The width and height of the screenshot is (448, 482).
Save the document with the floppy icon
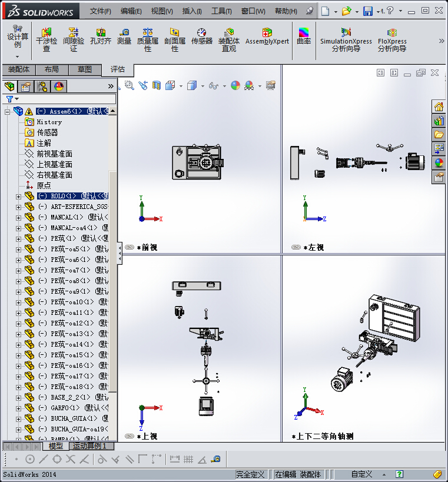pos(368,11)
